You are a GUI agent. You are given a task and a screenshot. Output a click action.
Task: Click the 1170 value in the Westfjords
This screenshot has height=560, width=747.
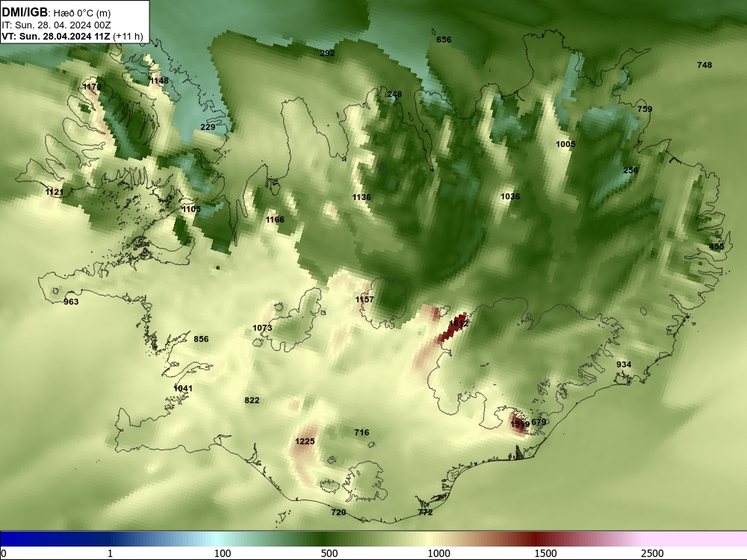click(92, 87)
